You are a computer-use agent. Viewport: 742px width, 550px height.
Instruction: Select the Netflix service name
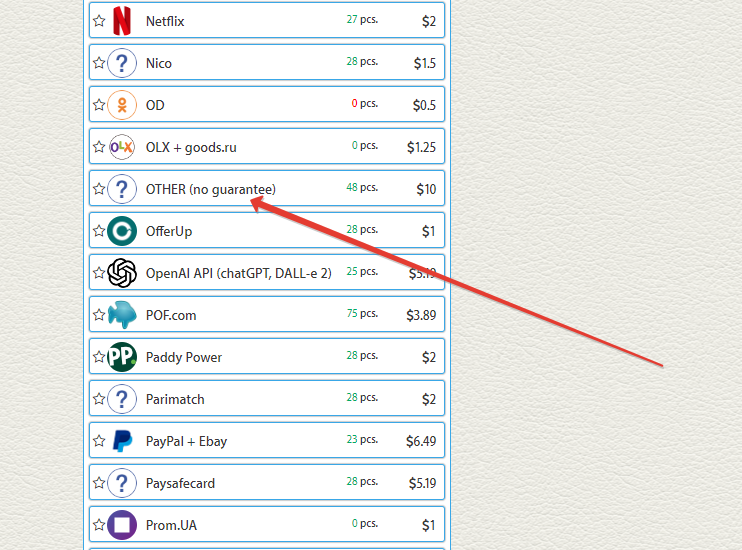(165, 21)
